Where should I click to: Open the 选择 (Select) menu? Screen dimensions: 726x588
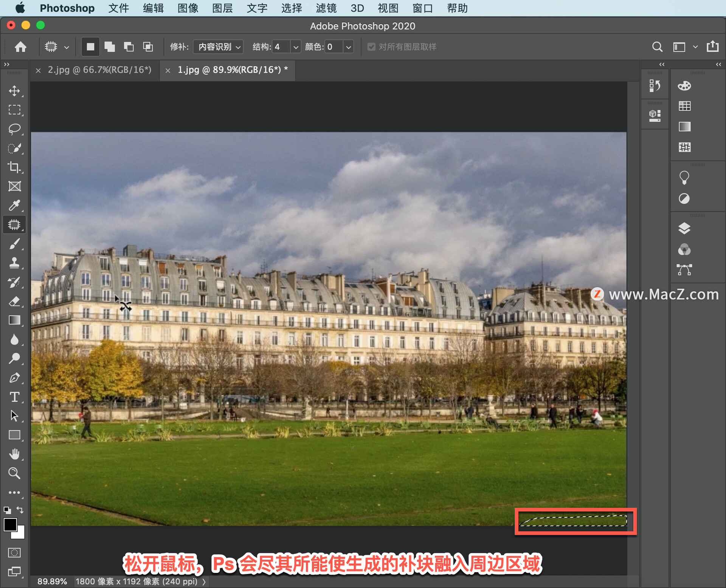point(291,8)
